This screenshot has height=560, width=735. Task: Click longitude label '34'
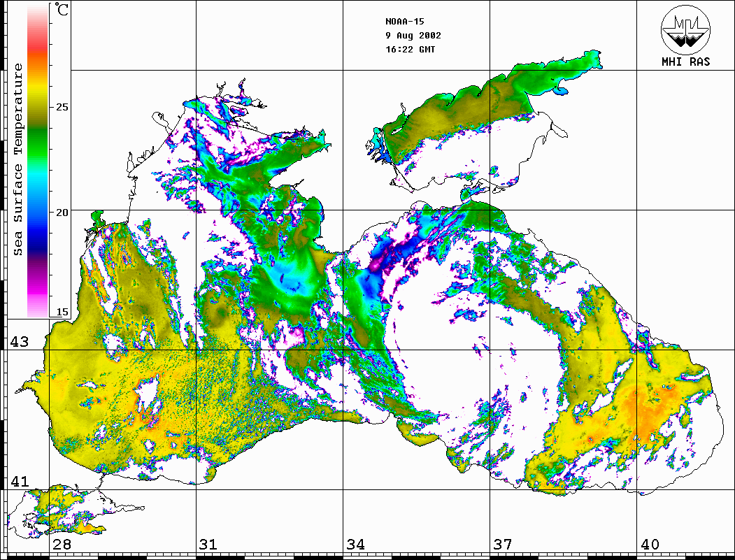(356, 545)
